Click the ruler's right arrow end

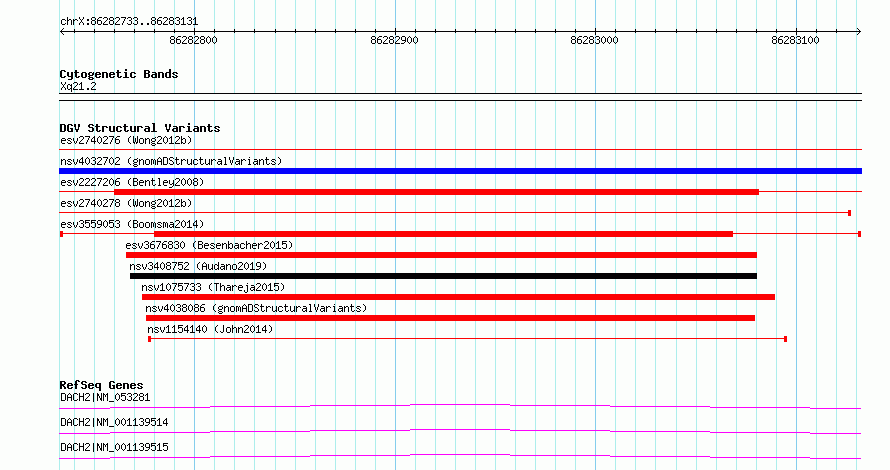[x=858, y=32]
